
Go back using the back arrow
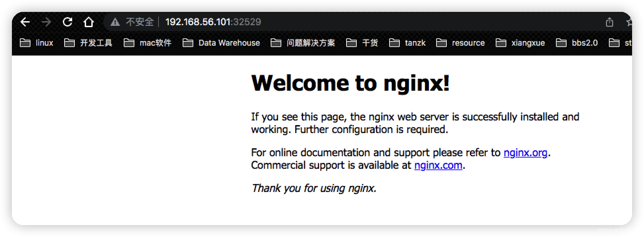pyautogui.click(x=25, y=22)
